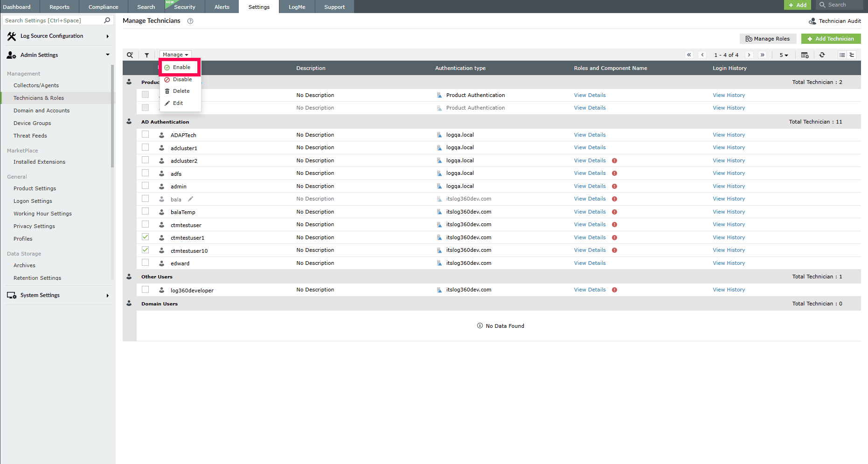Click the red warning icon in adcluster2 row

point(614,161)
